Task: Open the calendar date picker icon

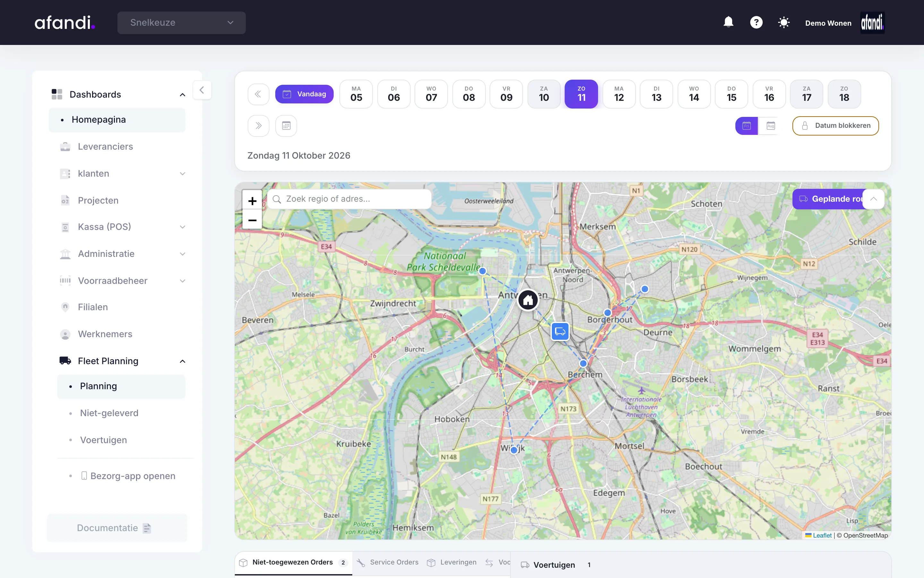Action: pyautogui.click(x=286, y=126)
